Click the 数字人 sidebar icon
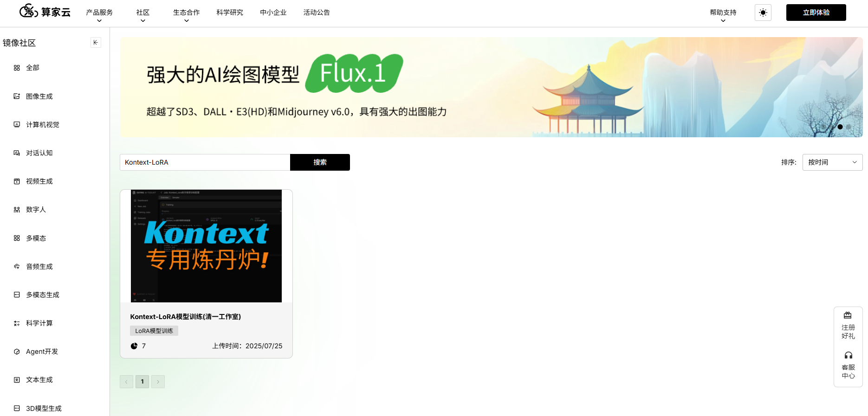Screen dimensions: 868x416 coord(17,210)
